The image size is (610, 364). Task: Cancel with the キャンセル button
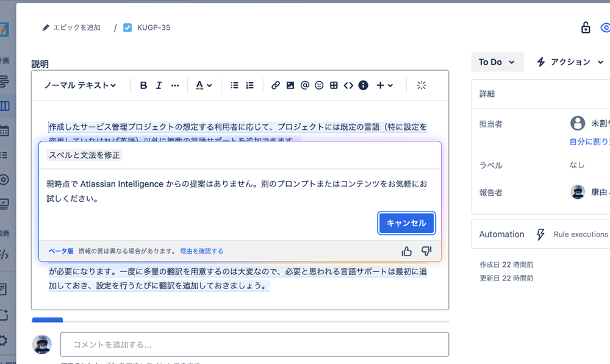click(x=406, y=223)
